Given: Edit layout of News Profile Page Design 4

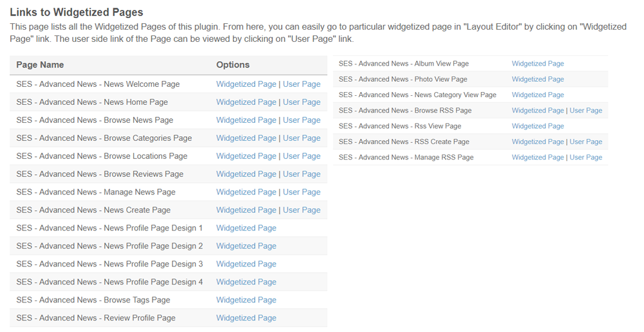Looking at the screenshot, I should 246,282.
